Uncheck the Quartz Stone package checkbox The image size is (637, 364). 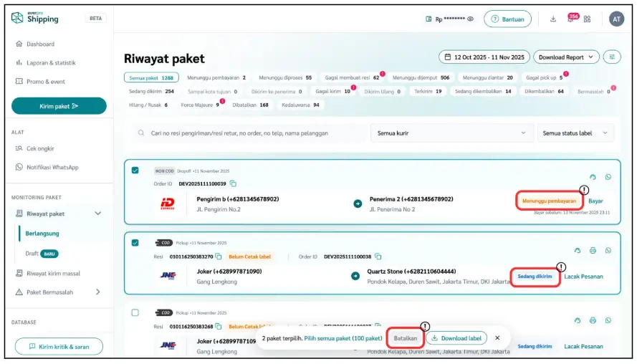135,243
